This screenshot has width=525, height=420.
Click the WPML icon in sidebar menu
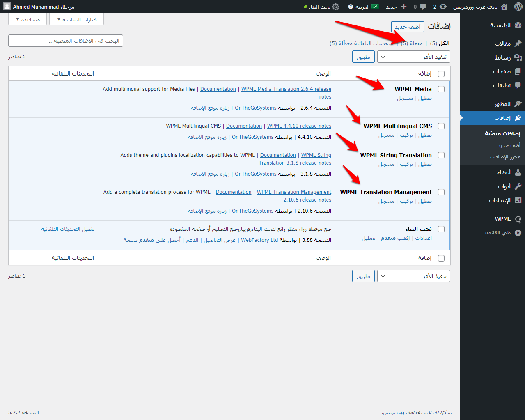[518, 219]
